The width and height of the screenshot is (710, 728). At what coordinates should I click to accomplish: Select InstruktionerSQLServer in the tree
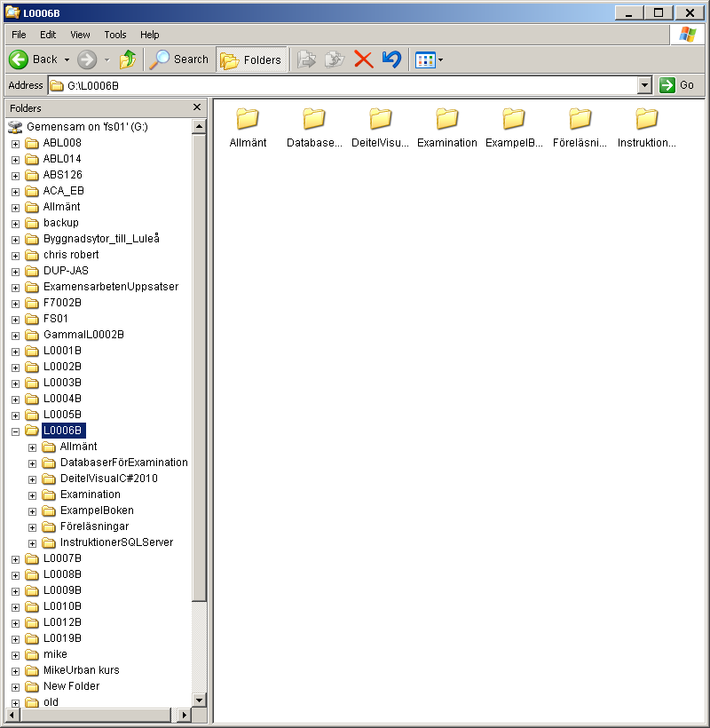pyautogui.click(x=116, y=542)
